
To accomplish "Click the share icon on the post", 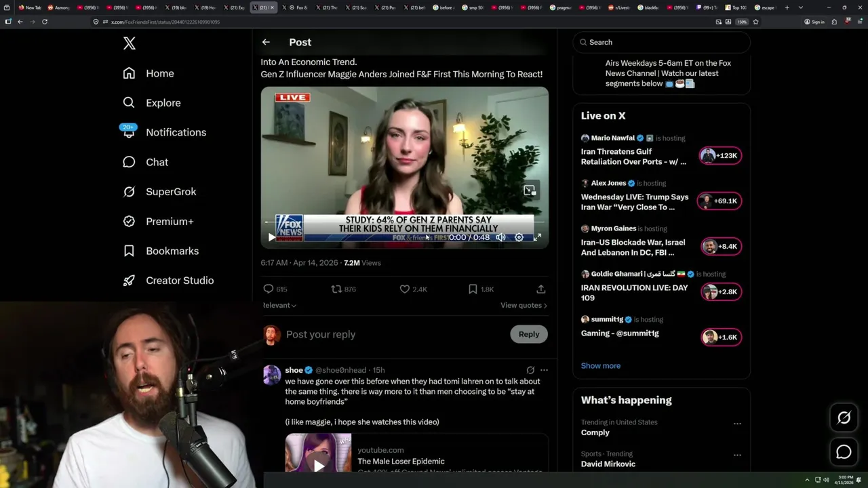I will (540, 289).
